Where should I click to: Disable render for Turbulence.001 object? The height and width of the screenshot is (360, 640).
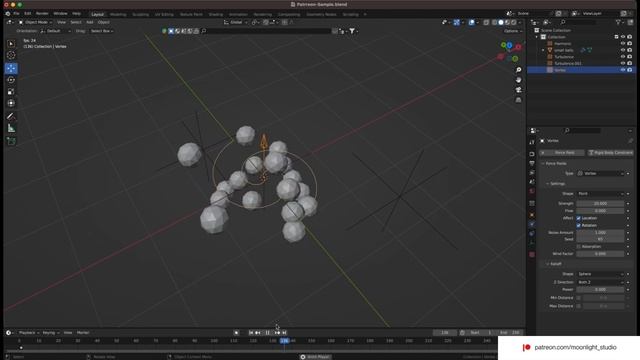pyautogui.click(x=630, y=63)
